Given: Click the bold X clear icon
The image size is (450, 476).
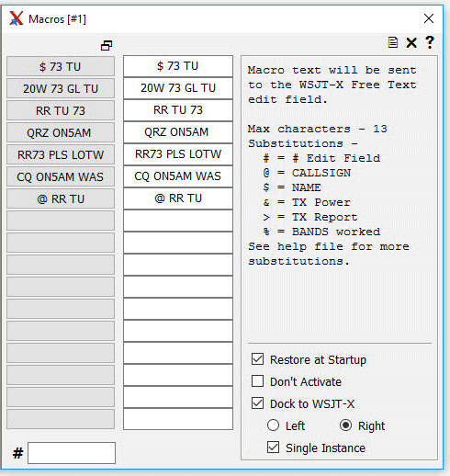Looking at the screenshot, I should pos(411,42).
